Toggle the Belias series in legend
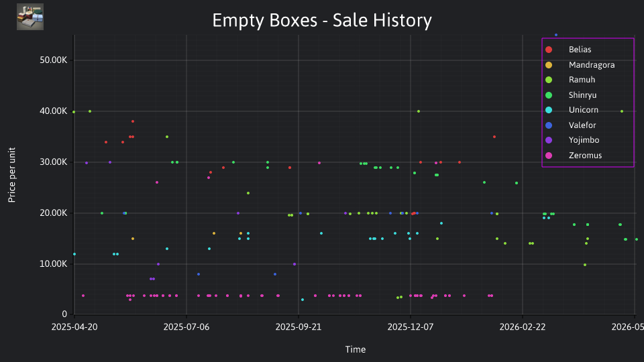Image resolution: width=644 pixels, height=362 pixels. [x=580, y=50]
